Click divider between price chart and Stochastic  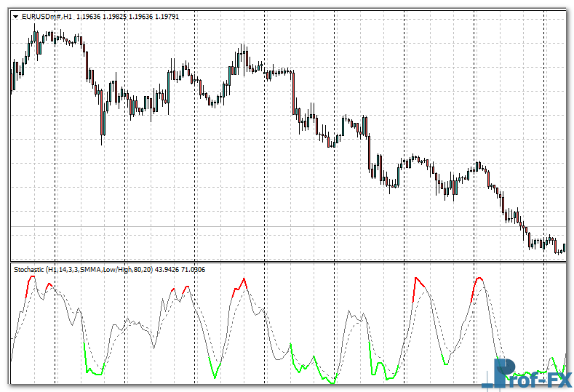291,262
